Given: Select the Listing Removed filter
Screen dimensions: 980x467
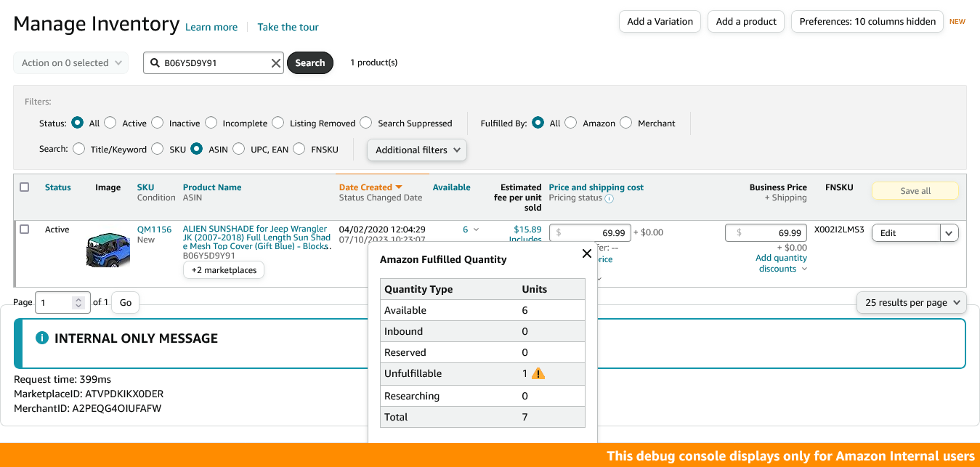Looking at the screenshot, I should [278, 123].
